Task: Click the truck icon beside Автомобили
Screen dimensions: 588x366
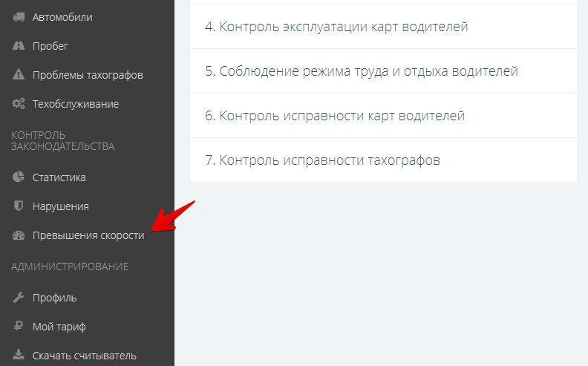Action: pos(19,17)
